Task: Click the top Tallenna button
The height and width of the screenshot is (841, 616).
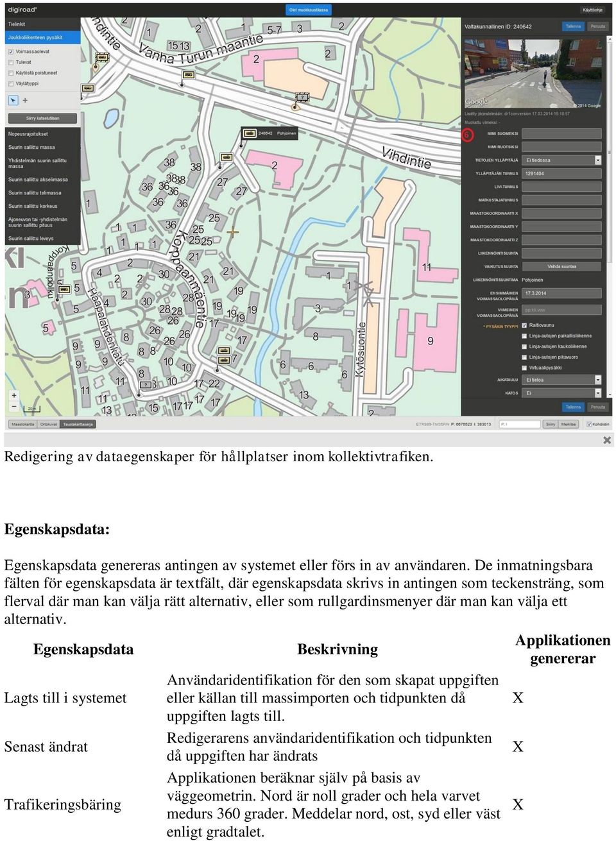Action: [573, 27]
